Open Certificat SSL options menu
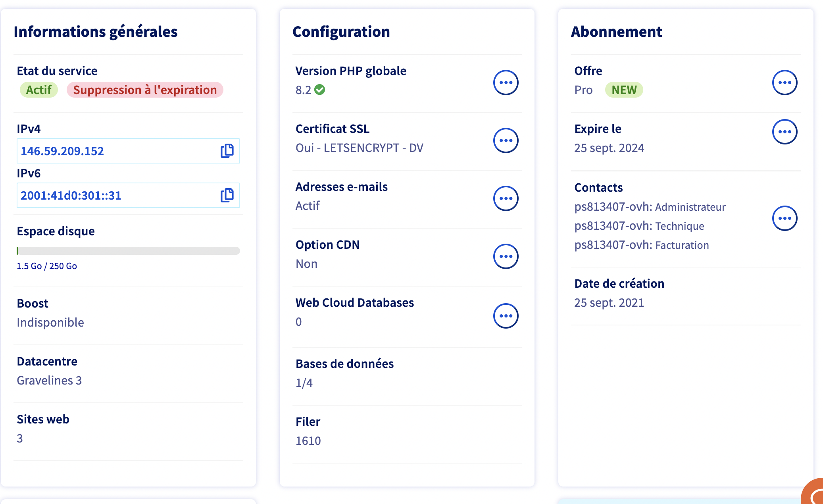 point(506,140)
